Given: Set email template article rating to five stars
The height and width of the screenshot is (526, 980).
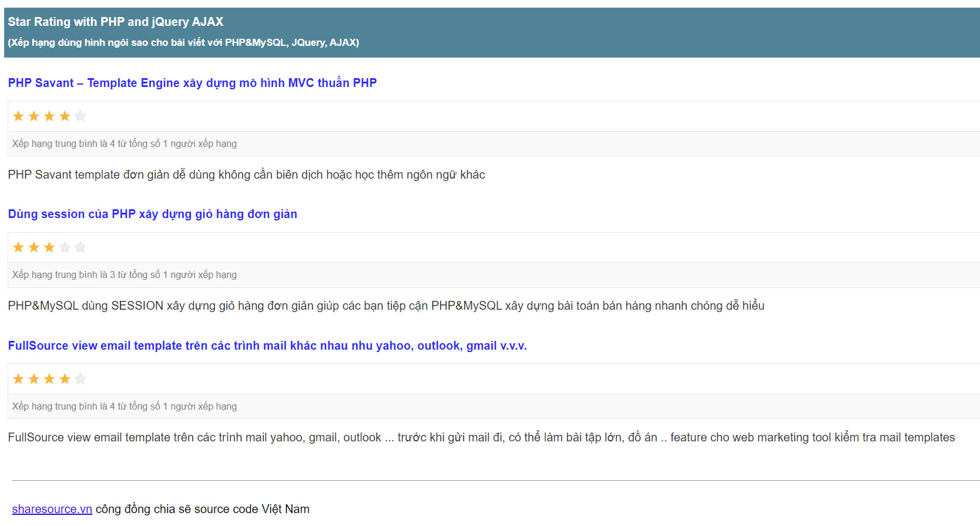Looking at the screenshot, I should pyautogui.click(x=80, y=379).
